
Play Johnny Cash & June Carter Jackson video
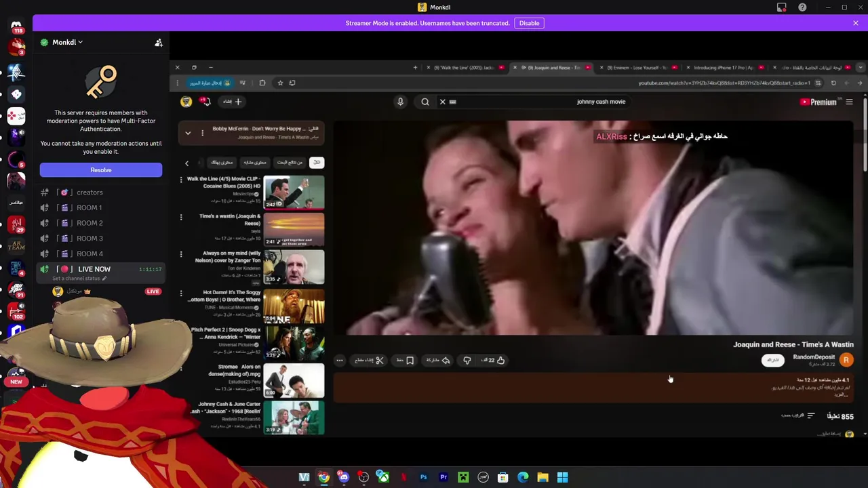pyautogui.click(x=294, y=418)
